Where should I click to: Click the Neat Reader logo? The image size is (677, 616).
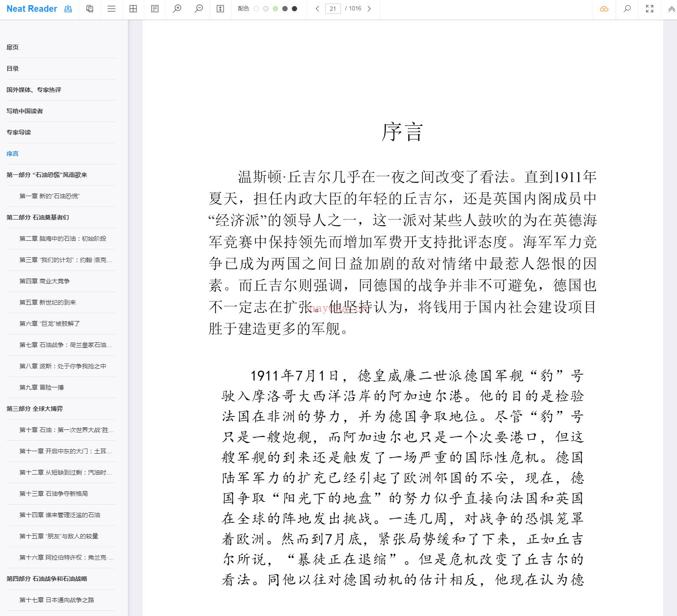[32, 9]
